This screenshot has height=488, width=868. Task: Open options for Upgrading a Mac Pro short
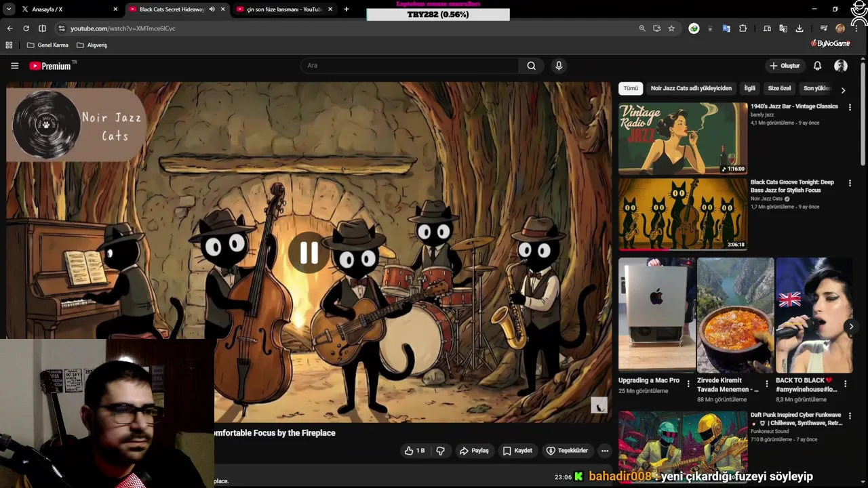(x=688, y=384)
